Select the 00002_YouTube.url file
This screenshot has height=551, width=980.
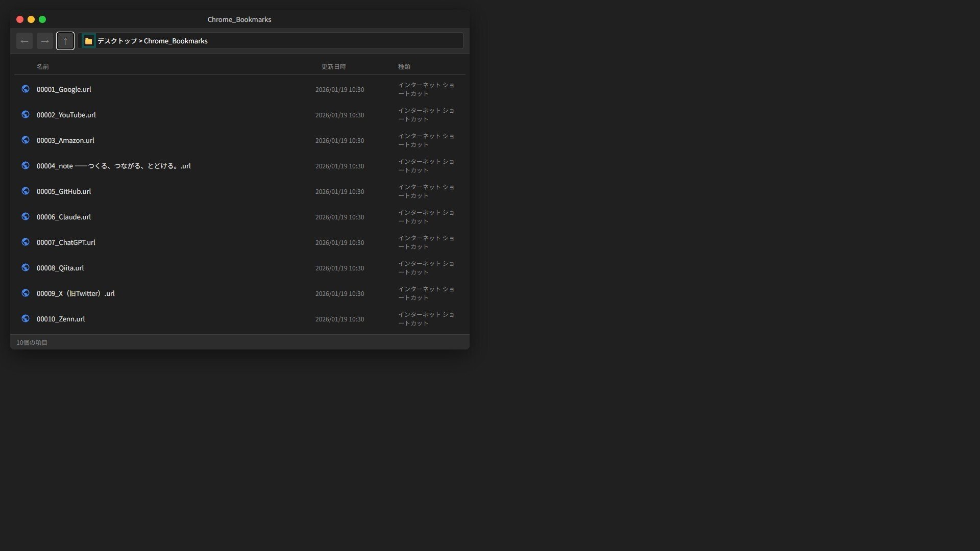(66, 115)
